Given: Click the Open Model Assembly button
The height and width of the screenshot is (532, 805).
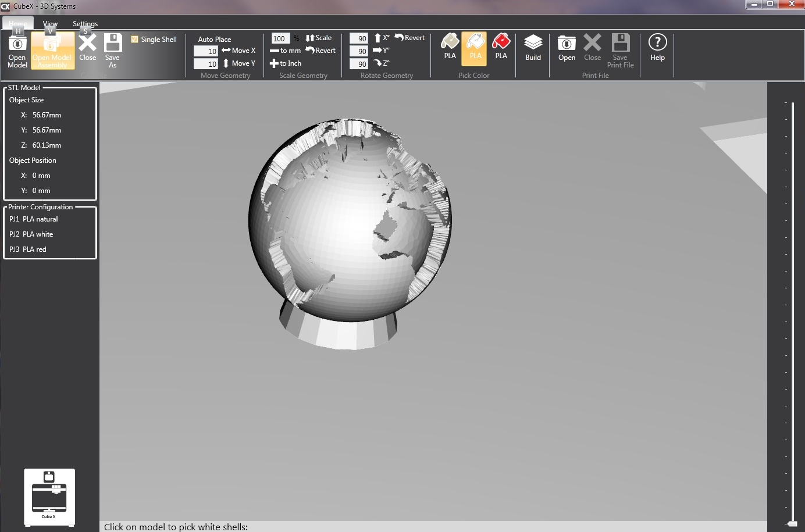Looking at the screenshot, I should [x=52, y=51].
